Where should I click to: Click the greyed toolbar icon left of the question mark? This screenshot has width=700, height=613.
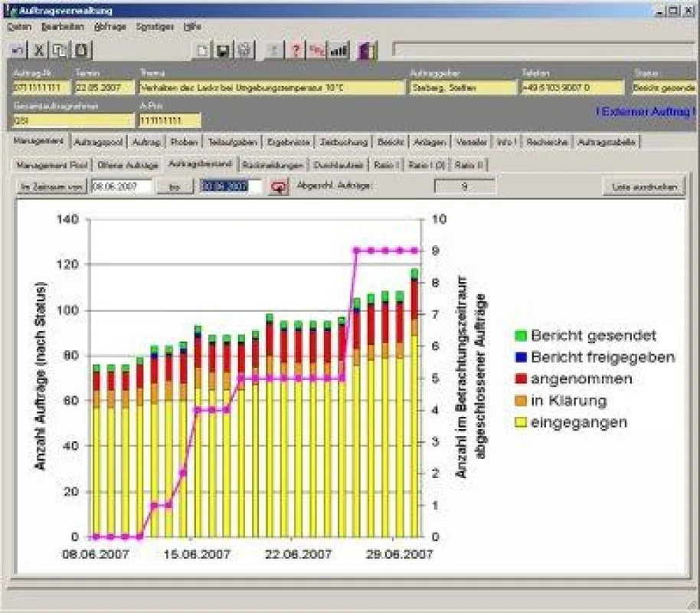tap(273, 51)
